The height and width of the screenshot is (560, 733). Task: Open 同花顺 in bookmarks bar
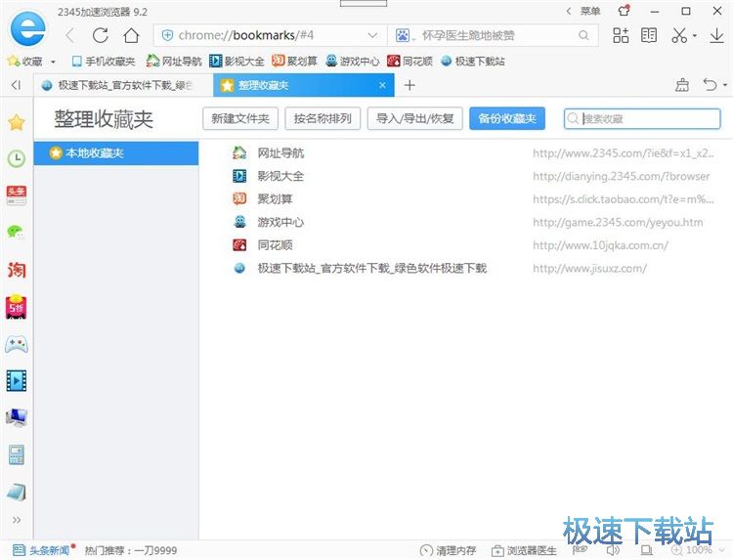410,62
